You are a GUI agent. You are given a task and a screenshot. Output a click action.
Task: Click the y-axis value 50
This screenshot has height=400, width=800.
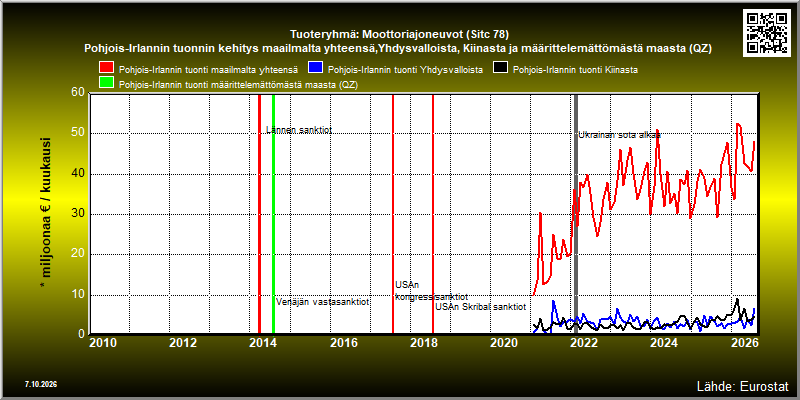(78, 134)
